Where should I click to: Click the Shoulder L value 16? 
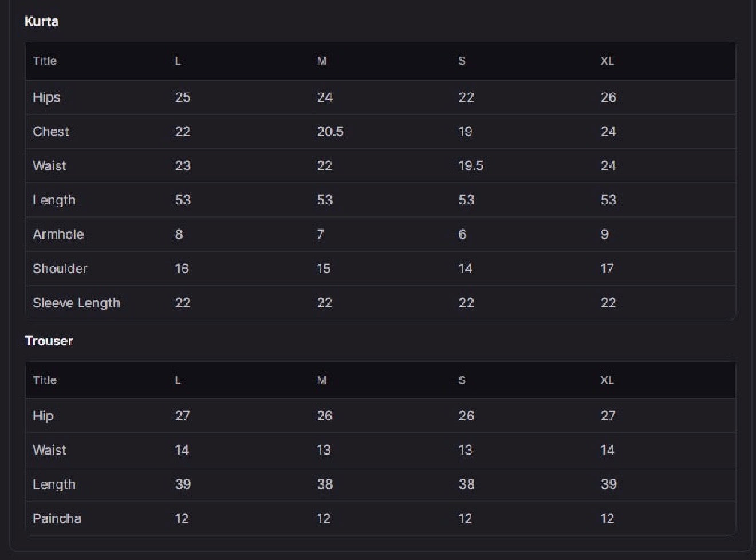click(182, 269)
